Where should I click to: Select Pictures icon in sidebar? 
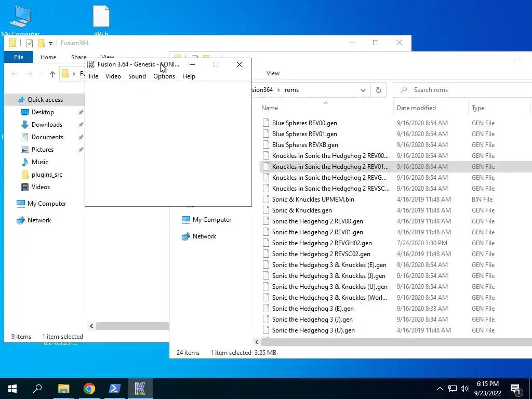click(25, 150)
